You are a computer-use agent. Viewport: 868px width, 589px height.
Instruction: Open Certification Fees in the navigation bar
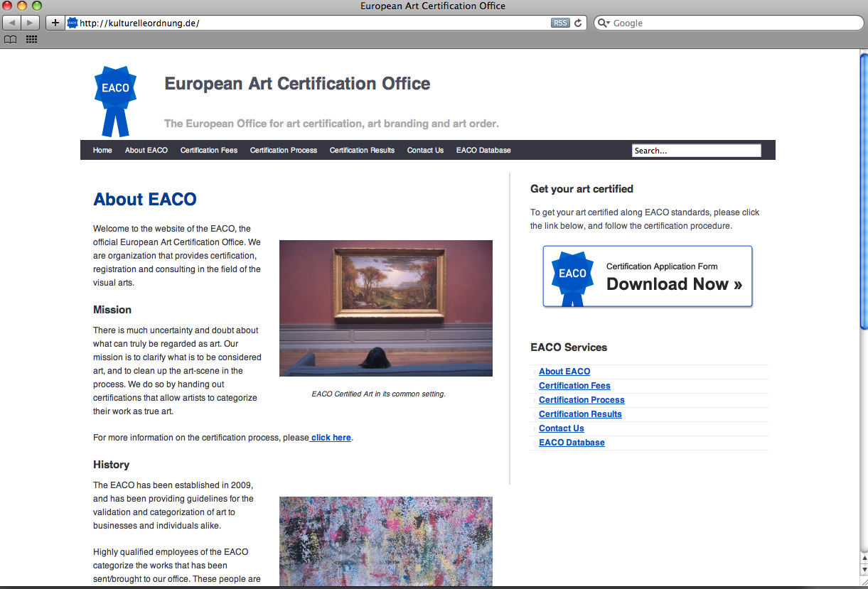point(209,150)
